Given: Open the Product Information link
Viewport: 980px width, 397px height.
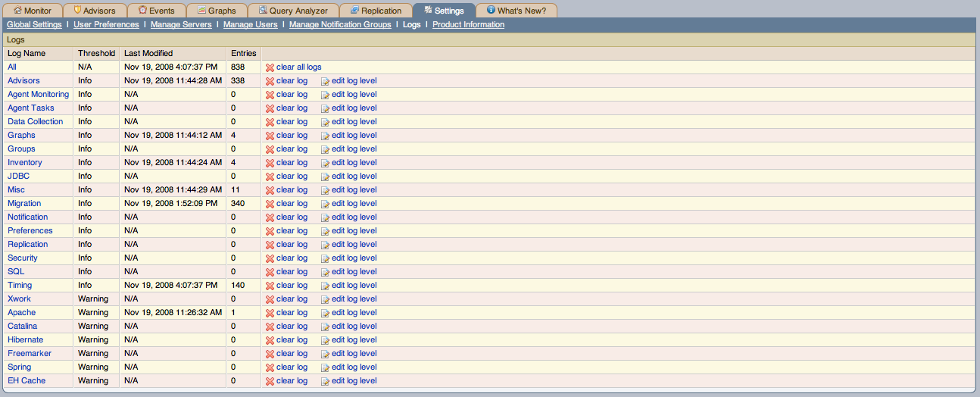Looking at the screenshot, I should coord(468,25).
